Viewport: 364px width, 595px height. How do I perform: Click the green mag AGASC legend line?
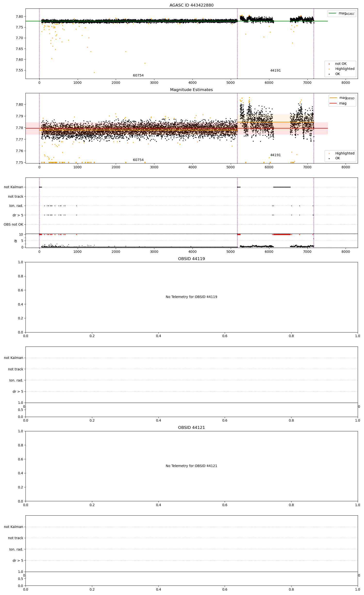332,13
